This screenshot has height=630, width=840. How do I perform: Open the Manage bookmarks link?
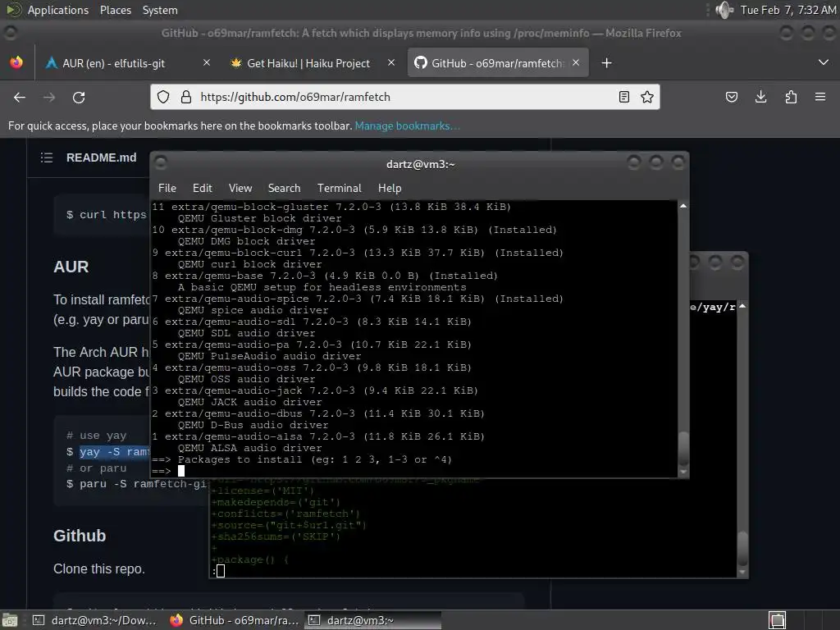pos(407,126)
